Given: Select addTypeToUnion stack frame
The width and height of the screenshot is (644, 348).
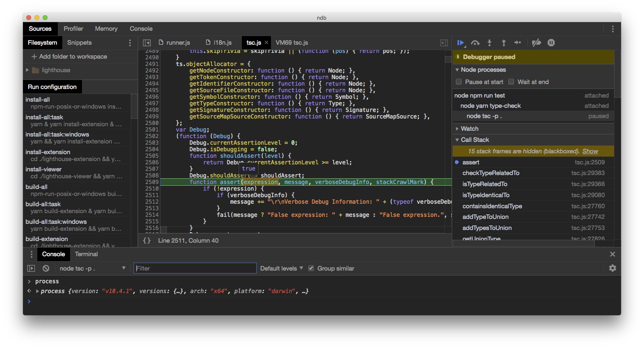Looking at the screenshot, I should pos(533,217).
